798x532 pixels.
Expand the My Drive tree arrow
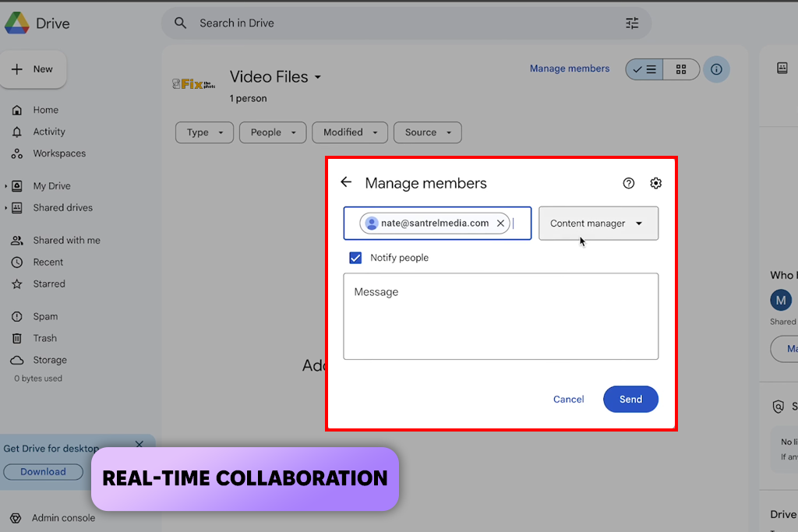pos(5,186)
